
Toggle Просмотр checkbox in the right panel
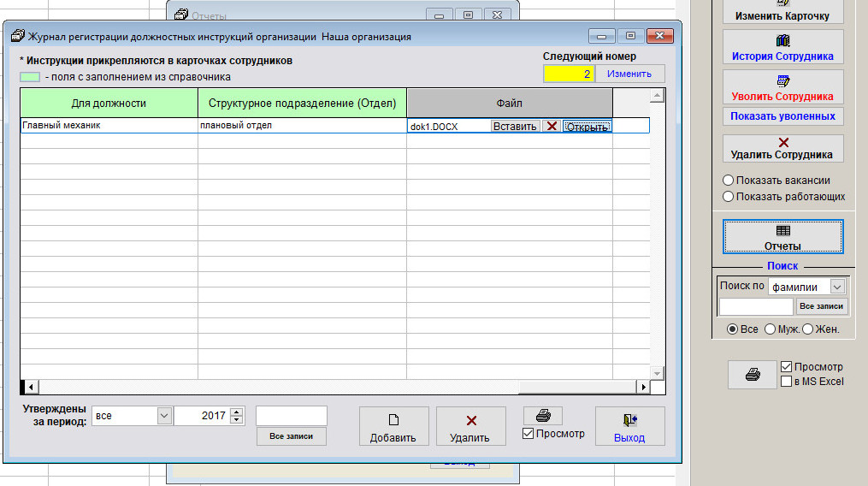click(x=786, y=367)
